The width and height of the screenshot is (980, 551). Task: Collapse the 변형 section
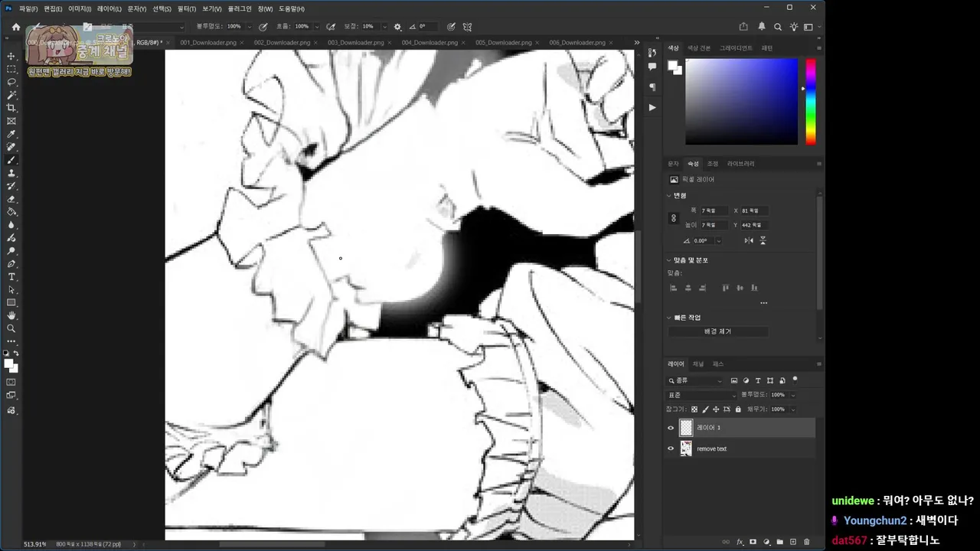668,195
